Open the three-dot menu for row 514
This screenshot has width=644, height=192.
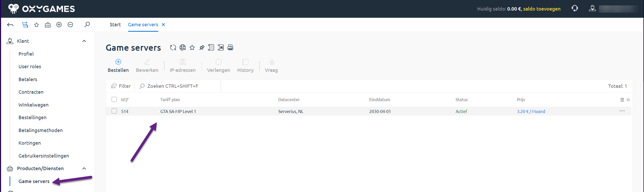[622, 111]
